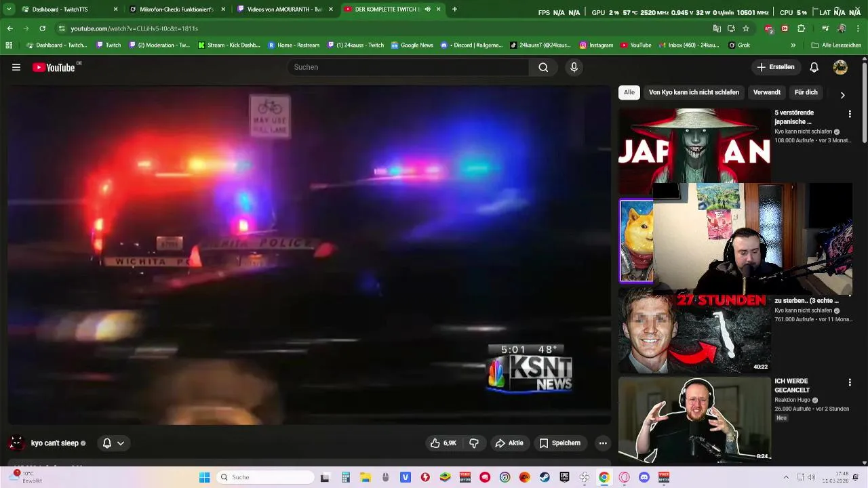Open kyo can't sleep channel name

click(55, 443)
